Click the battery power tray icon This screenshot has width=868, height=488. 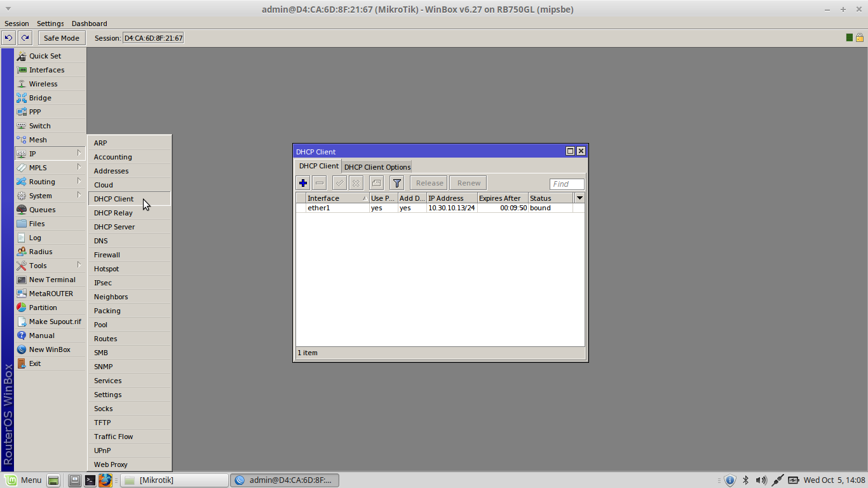794,480
